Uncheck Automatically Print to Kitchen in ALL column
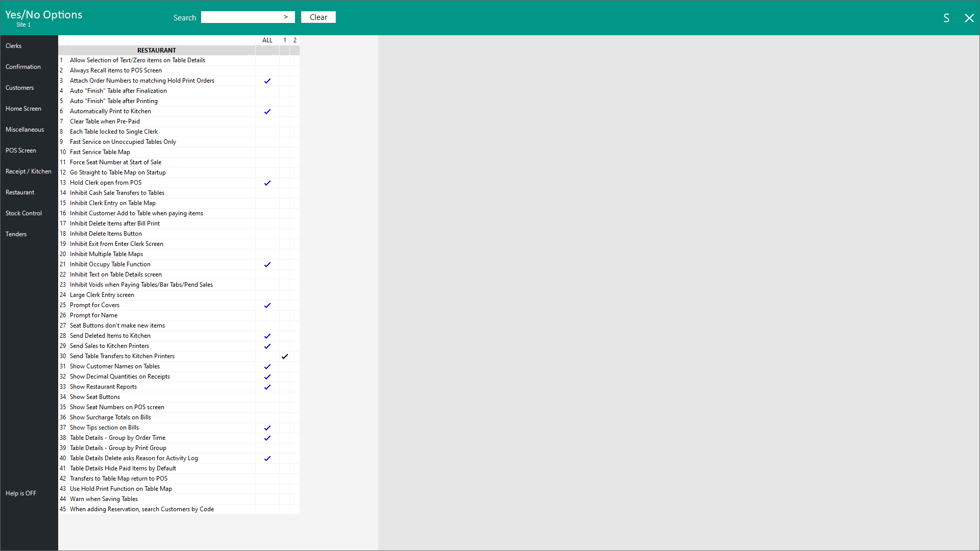Screen dimensions: 980x551 coord(267,111)
